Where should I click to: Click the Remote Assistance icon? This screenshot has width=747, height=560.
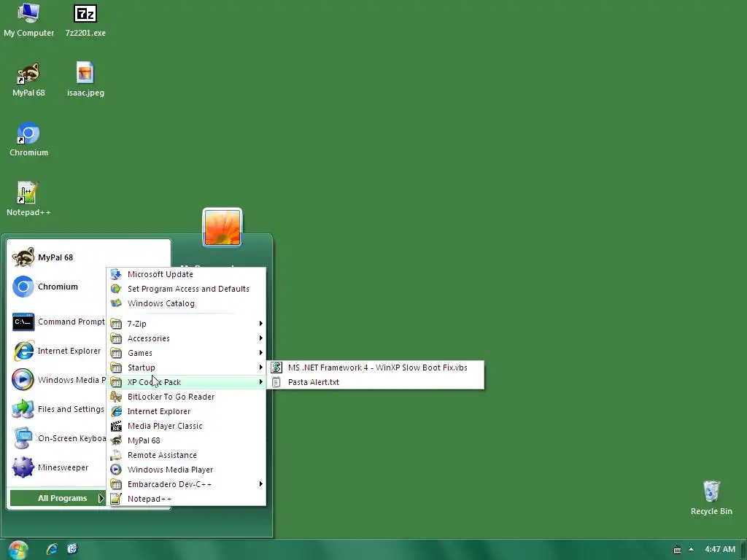point(116,455)
